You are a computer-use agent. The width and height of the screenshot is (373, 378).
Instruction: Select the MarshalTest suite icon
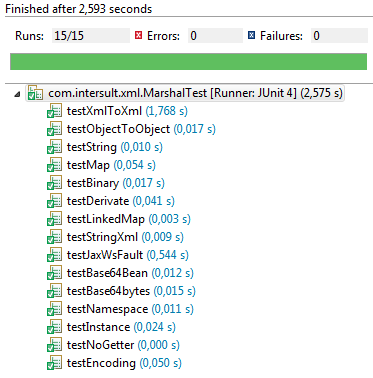click(35, 93)
